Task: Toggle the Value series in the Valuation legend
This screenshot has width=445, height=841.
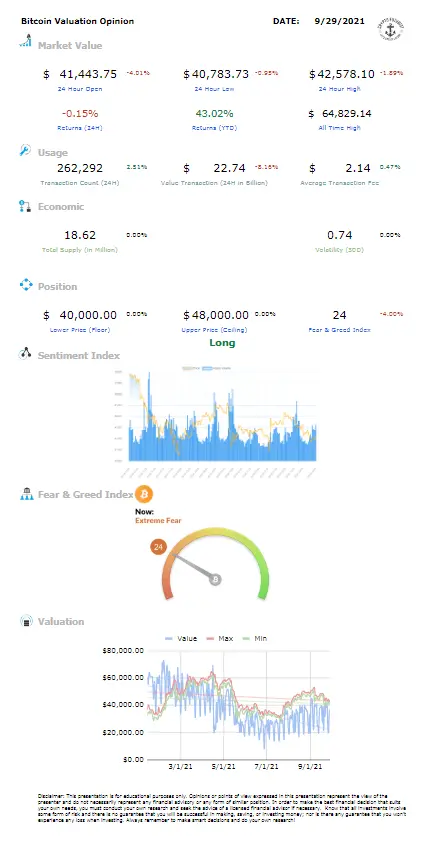Action: click(x=181, y=638)
